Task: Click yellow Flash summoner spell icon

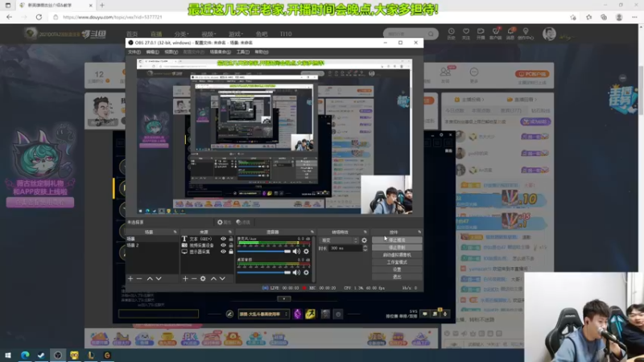Action: pyautogui.click(x=311, y=314)
